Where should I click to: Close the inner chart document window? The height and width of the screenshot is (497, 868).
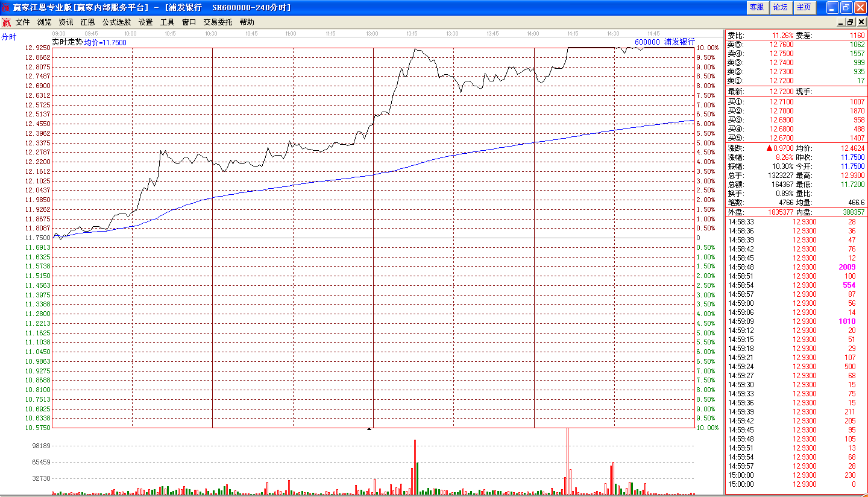tap(860, 22)
